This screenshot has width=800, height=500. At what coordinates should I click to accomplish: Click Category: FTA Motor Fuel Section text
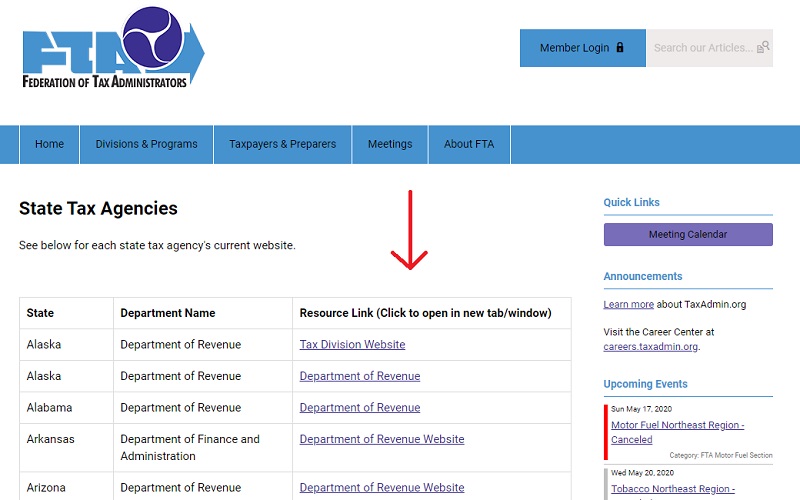(721, 455)
